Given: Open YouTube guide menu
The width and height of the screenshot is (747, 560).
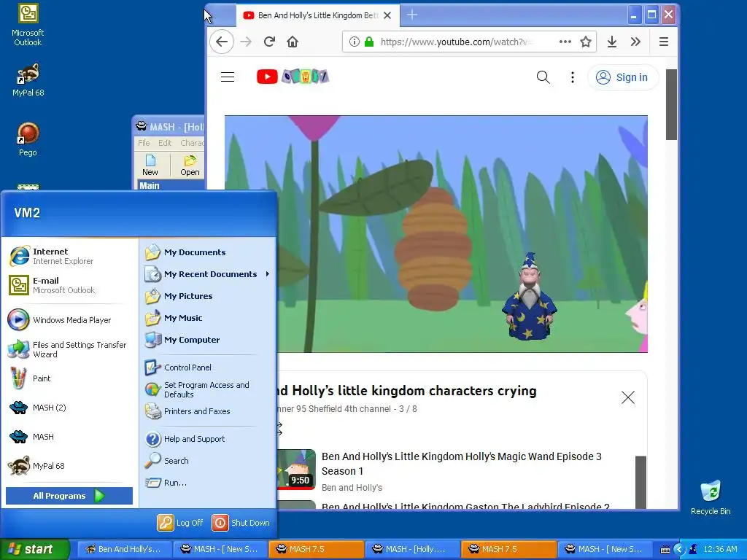Looking at the screenshot, I should pyautogui.click(x=228, y=77).
